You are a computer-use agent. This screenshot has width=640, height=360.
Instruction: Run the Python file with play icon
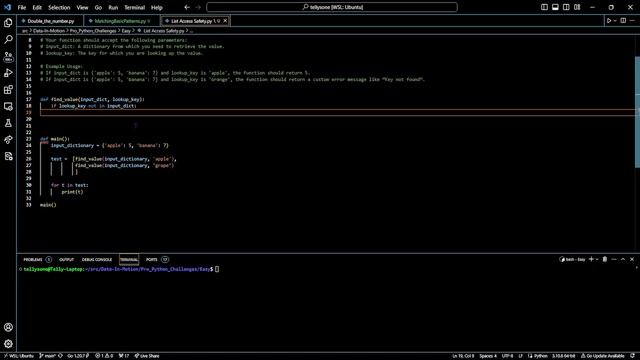609,21
